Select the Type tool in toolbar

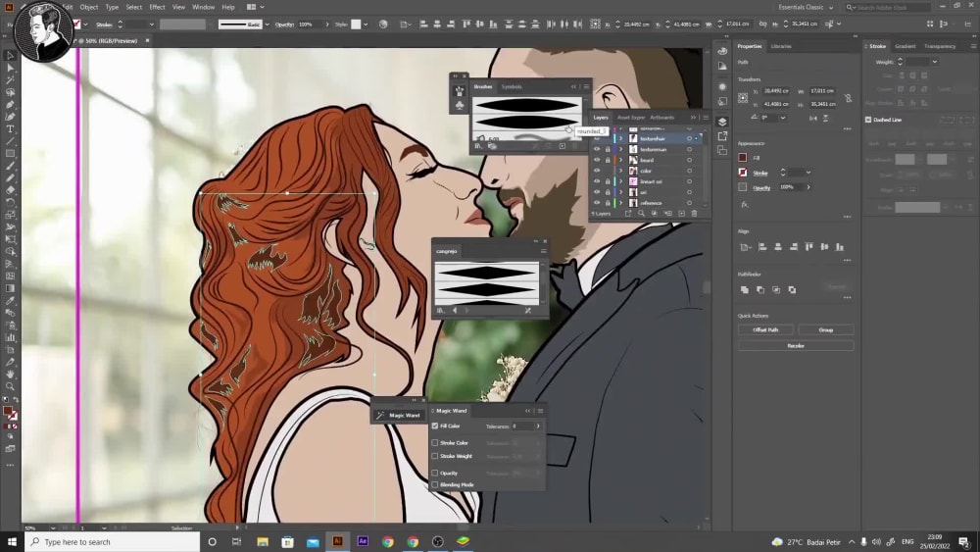(x=10, y=128)
